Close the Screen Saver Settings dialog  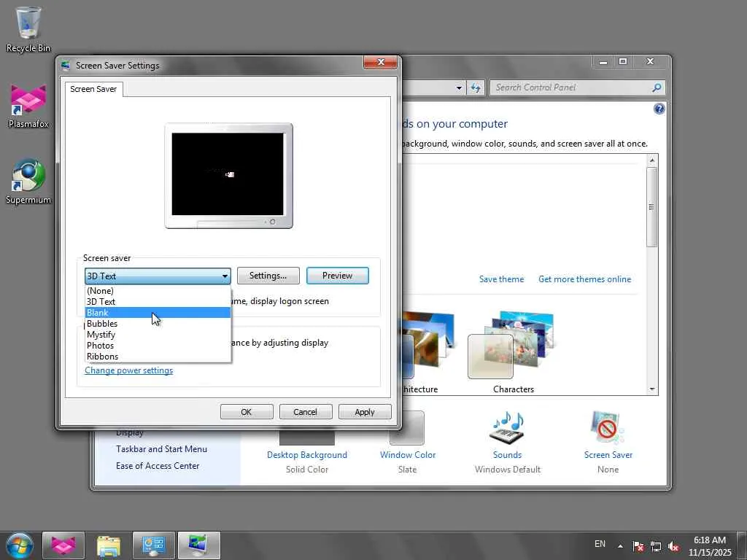pyautogui.click(x=380, y=63)
